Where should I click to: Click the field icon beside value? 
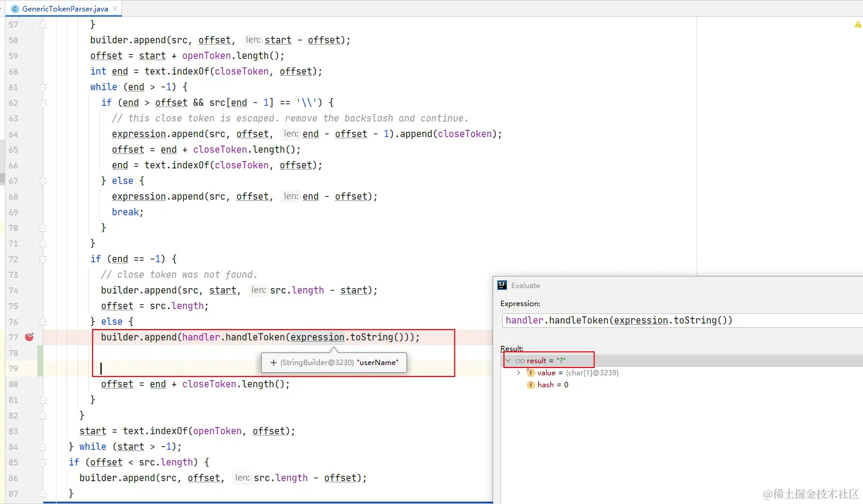click(x=531, y=373)
